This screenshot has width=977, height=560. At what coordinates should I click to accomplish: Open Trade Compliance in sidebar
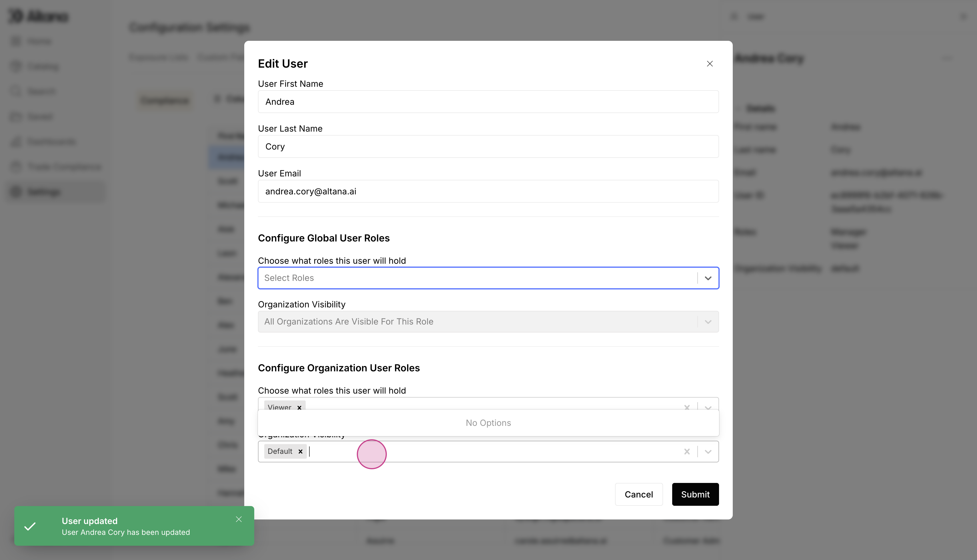64,166
